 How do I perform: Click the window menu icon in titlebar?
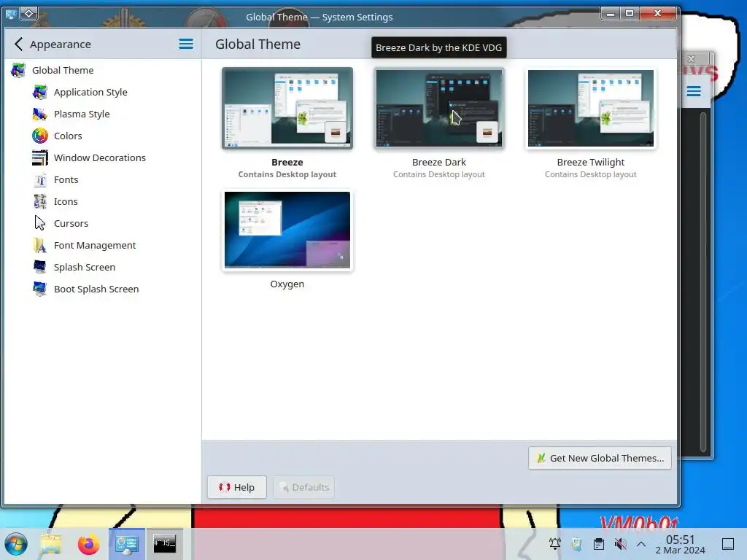click(10, 14)
